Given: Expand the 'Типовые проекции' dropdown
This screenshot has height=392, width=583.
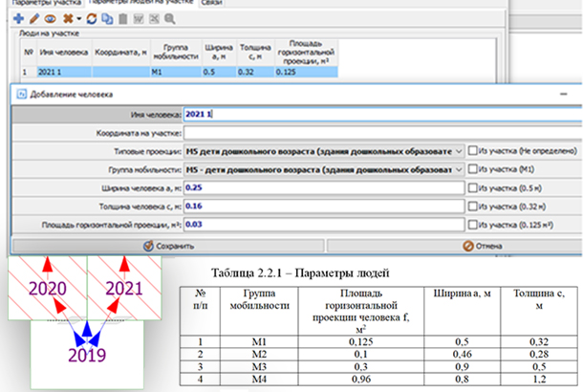Looking at the screenshot, I should pyautogui.click(x=458, y=151).
